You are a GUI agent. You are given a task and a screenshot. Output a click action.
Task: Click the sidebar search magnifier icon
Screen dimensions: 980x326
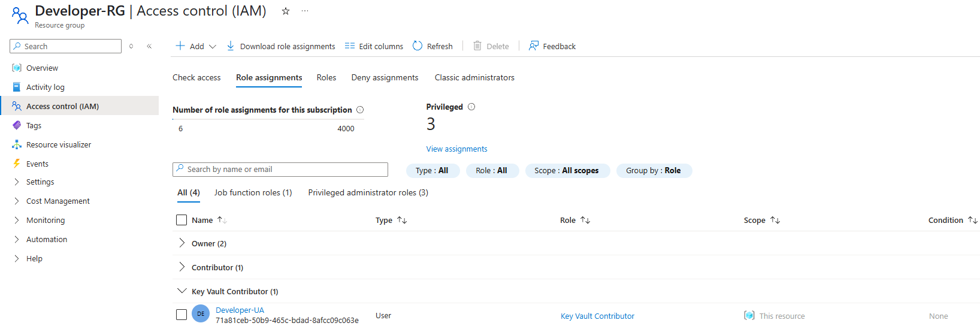(17, 46)
